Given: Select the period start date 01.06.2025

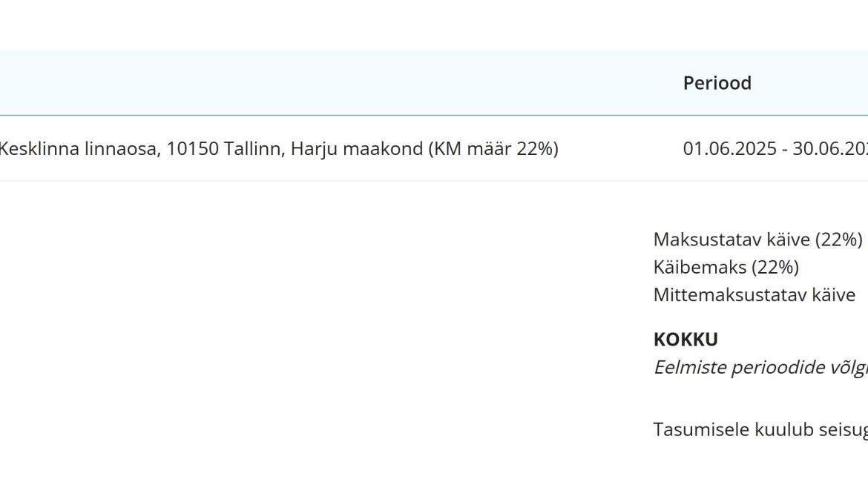Looking at the screenshot, I should click(x=729, y=149).
